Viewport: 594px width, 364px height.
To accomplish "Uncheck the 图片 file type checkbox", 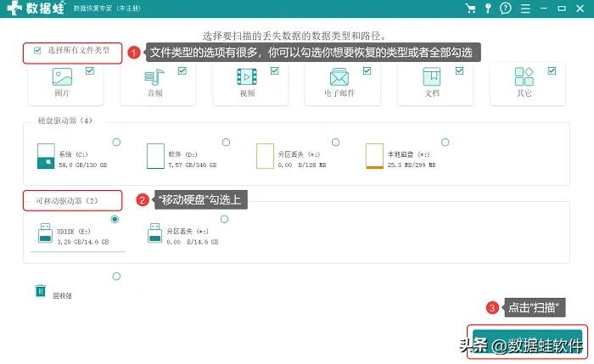I will [90, 70].
